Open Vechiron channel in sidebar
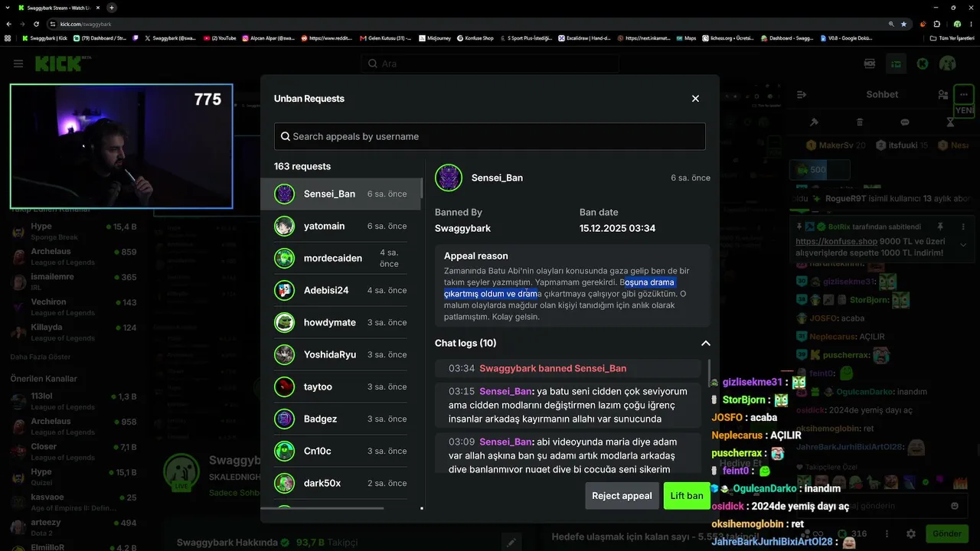 click(73, 307)
